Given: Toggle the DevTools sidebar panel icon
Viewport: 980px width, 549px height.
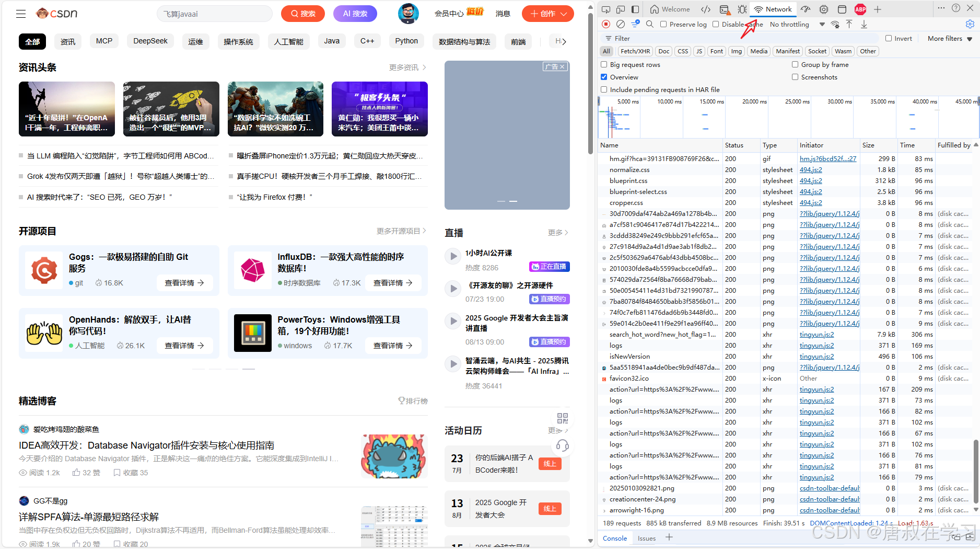Looking at the screenshot, I should click(635, 9).
